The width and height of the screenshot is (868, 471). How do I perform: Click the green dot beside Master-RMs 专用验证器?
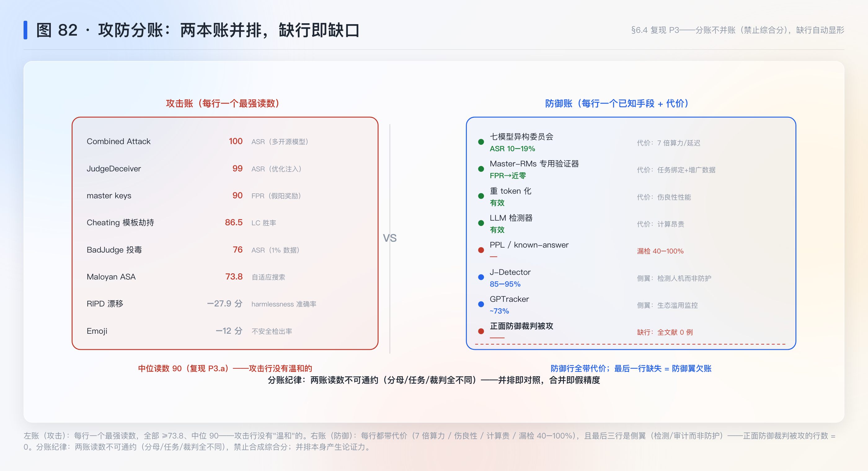(481, 169)
